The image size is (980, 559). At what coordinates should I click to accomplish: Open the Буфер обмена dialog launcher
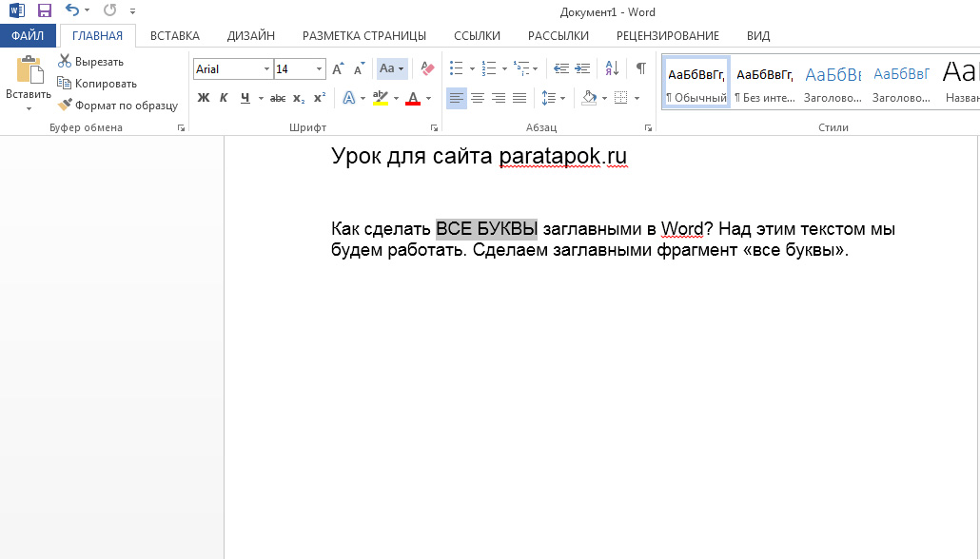tap(181, 128)
